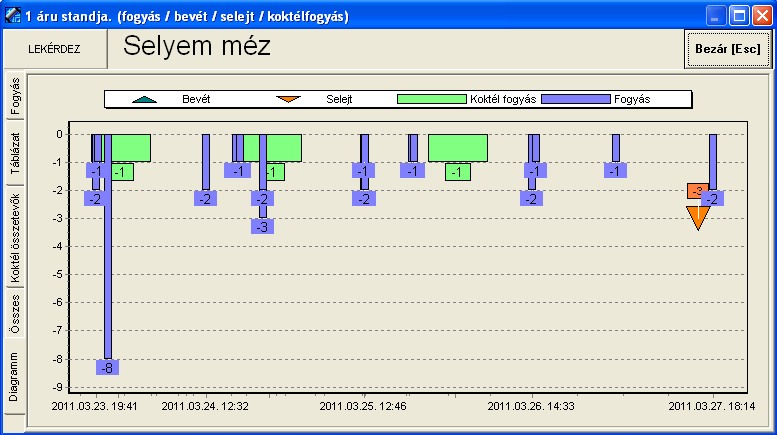The image size is (777, 435).
Task: Click the Selejt legend label
Action: point(339,99)
